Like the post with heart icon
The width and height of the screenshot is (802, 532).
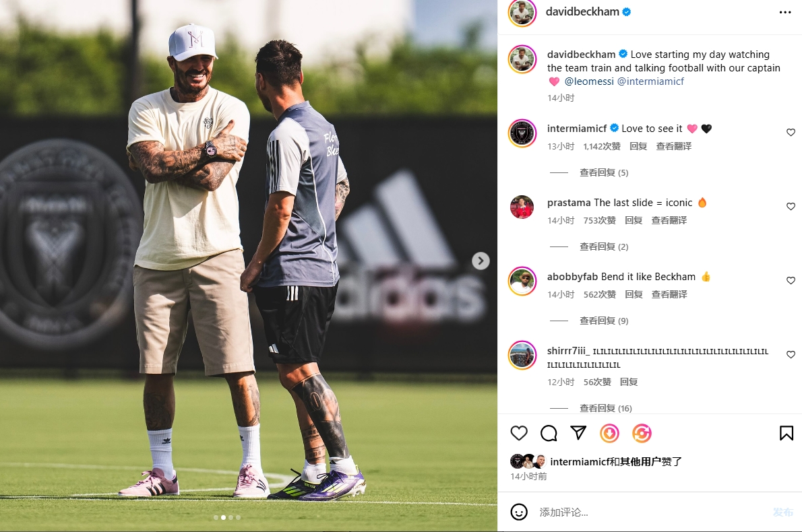(519, 434)
